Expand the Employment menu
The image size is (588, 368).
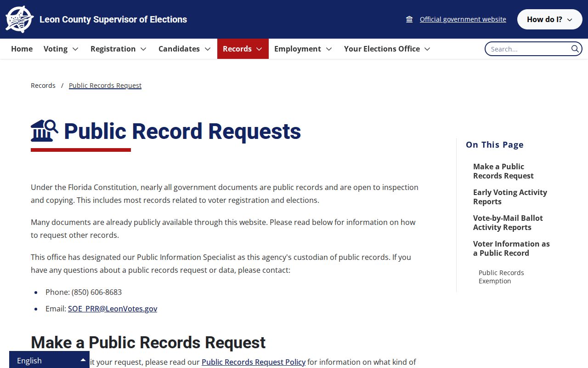(303, 49)
